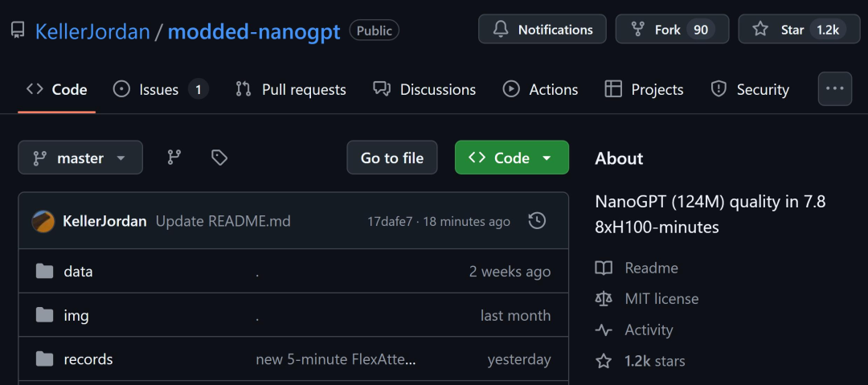
Task: Open the data folder
Action: [78, 272]
